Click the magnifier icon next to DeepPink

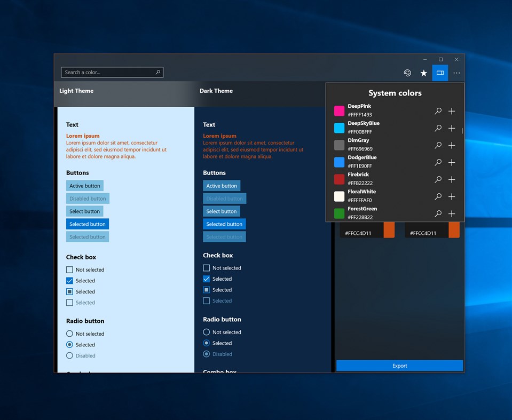click(x=438, y=111)
